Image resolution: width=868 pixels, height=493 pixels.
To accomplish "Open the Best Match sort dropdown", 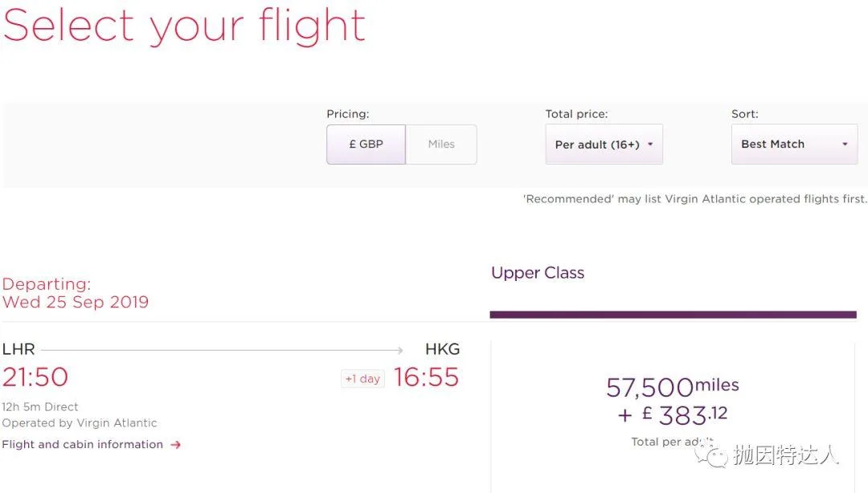I will pos(794,145).
